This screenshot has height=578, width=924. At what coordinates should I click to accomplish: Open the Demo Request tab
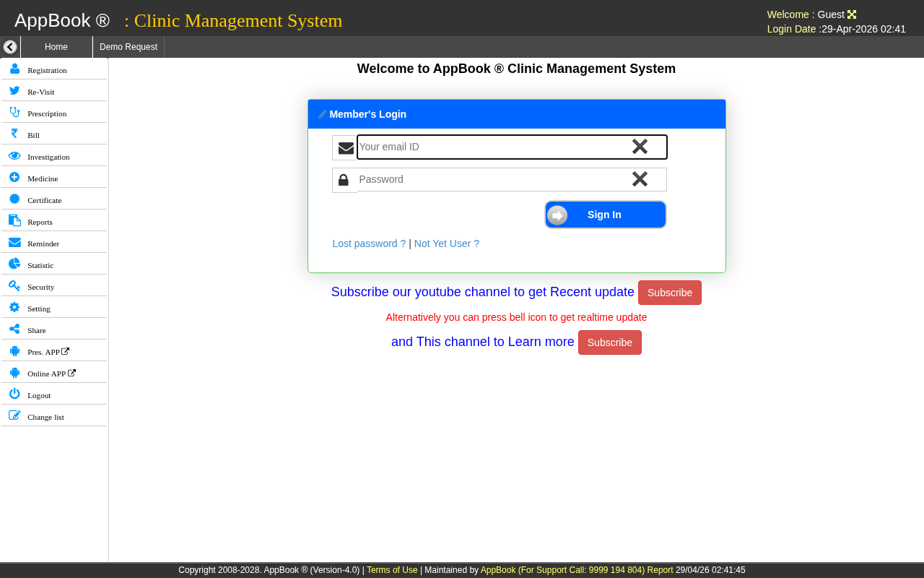click(128, 47)
